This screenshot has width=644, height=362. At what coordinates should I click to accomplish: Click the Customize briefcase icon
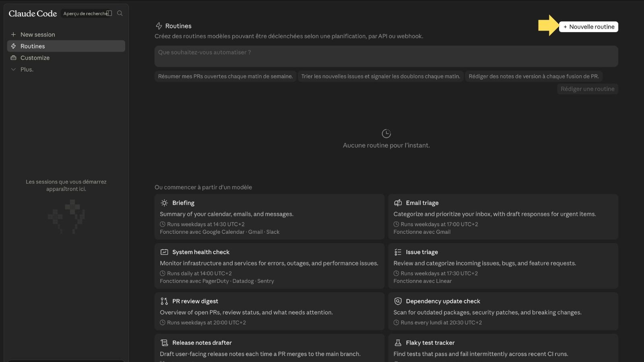[x=13, y=58]
